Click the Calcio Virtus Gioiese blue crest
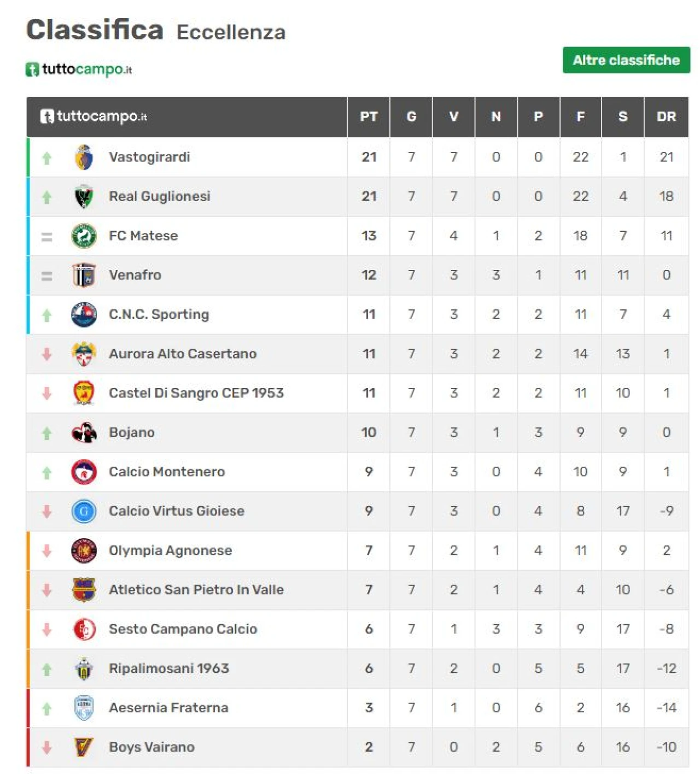The image size is (700, 774). point(84,512)
